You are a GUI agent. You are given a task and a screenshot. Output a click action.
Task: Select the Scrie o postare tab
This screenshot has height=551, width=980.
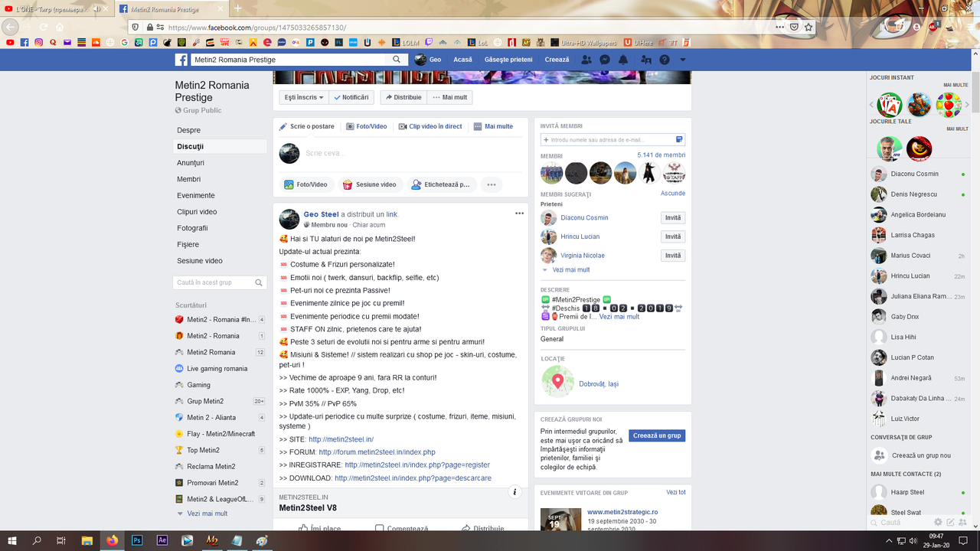point(307,126)
